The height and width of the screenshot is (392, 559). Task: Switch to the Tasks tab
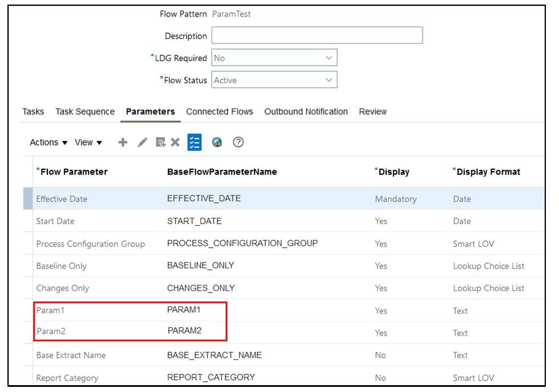(33, 112)
